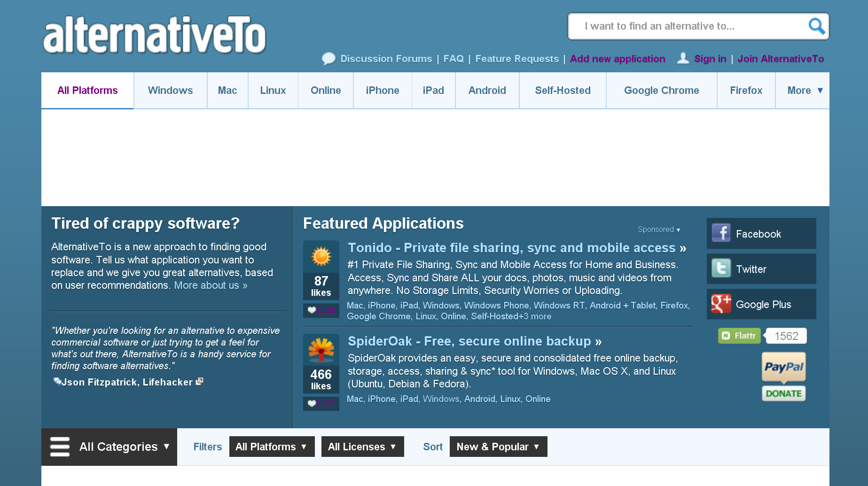Open the New & Popular sort dropdown
868x486 pixels.
pyautogui.click(x=498, y=447)
